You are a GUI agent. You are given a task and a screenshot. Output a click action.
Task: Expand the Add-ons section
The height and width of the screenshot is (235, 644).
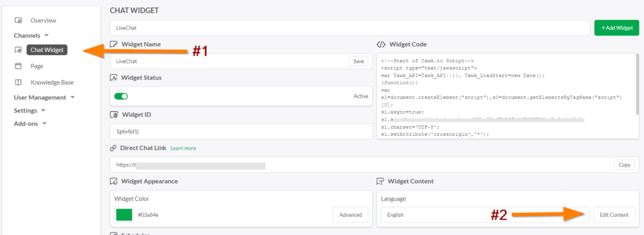point(45,123)
